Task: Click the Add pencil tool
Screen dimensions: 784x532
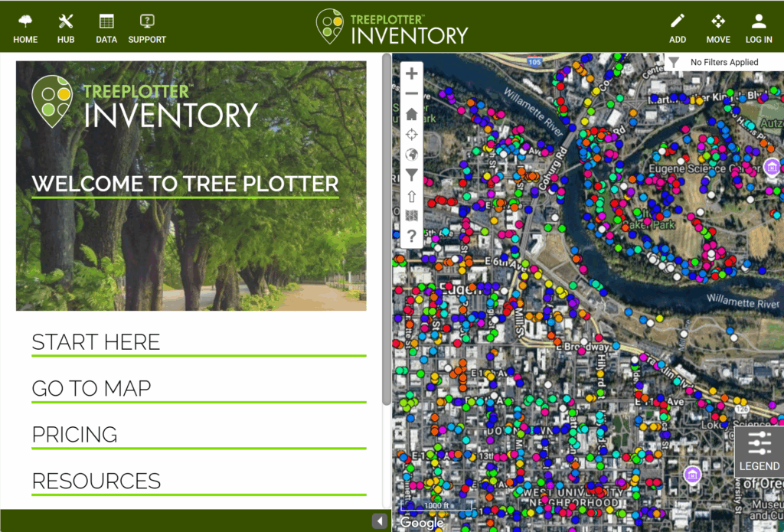Action: coord(678,28)
